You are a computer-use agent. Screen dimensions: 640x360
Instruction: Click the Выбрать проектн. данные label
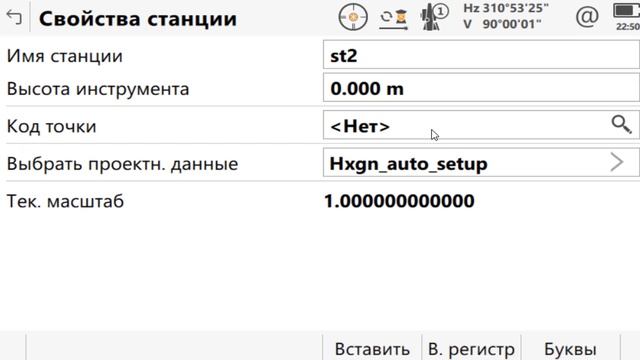122,164
